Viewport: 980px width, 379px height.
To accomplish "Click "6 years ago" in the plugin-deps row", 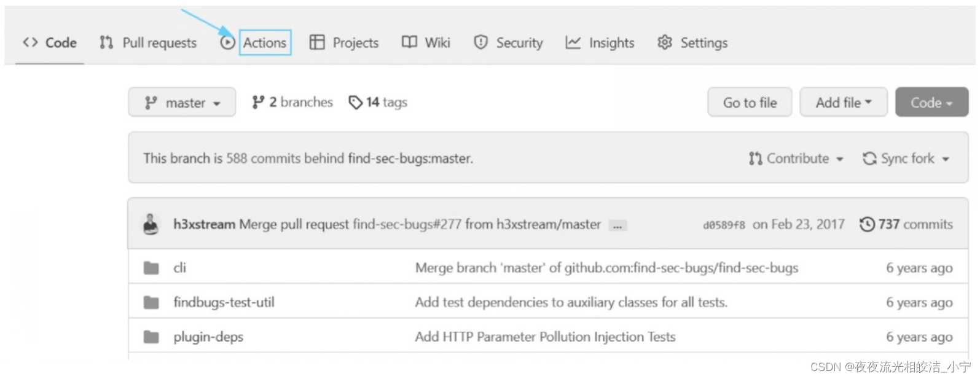I will click(919, 337).
